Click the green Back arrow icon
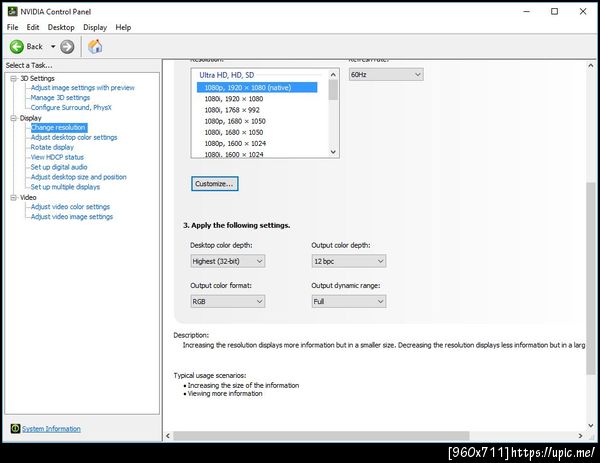This screenshot has height=463, width=600. coord(16,47)
